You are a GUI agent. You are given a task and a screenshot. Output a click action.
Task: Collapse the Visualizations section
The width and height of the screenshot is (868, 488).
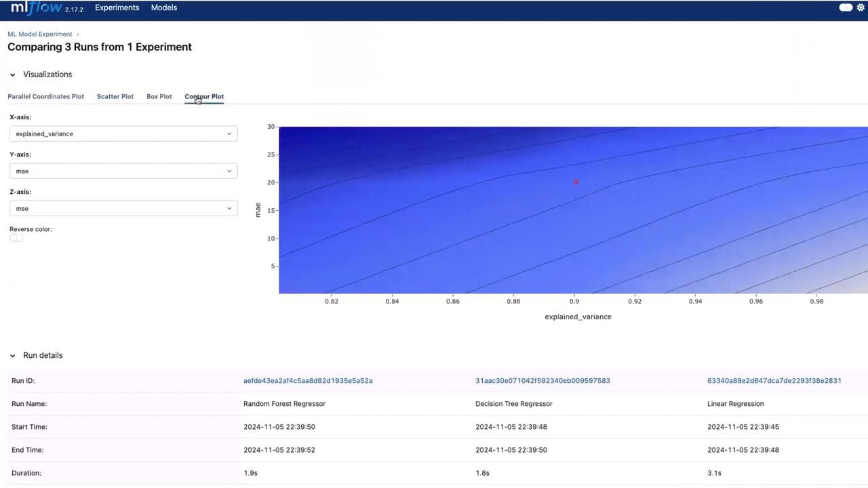(x=12, y=75)
